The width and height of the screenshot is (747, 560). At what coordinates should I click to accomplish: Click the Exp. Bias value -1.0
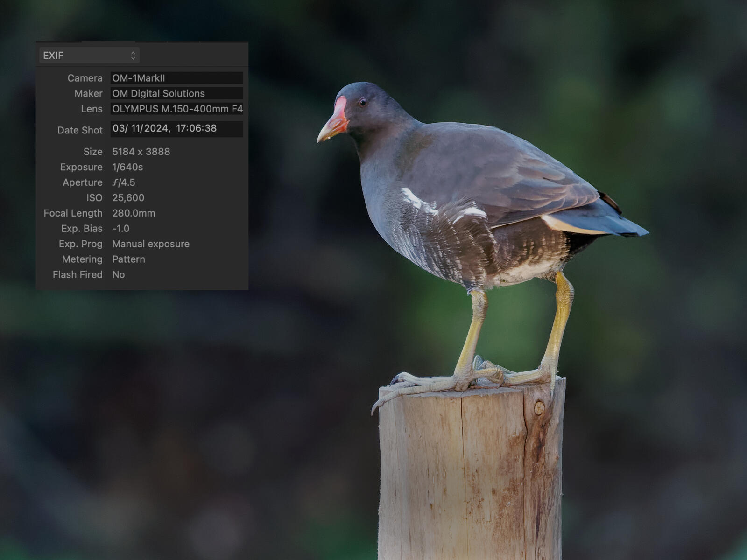click(120, 229)
